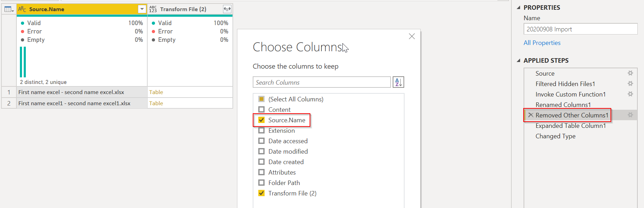
Task: Expand Transform File (2) column with expand icon
Action: pos(227,9)
